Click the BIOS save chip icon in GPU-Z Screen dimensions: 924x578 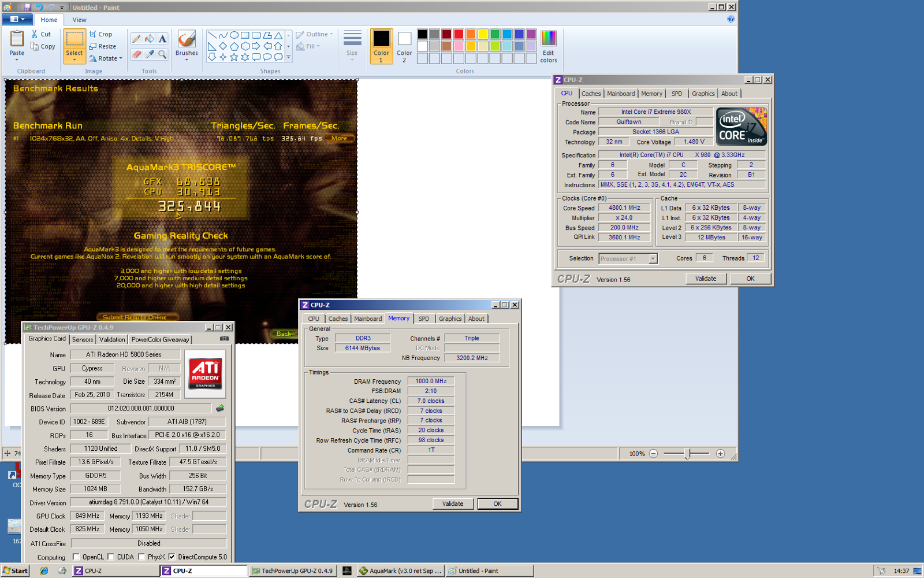220,408
